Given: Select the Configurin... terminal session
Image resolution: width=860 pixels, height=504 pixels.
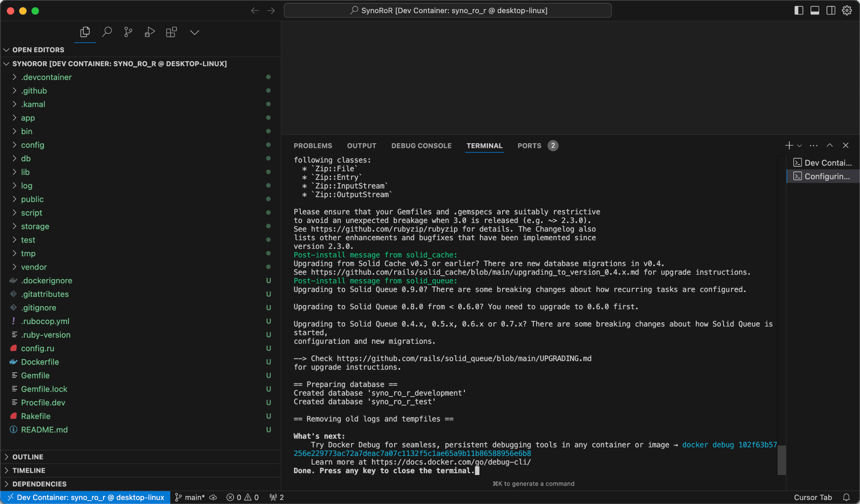Looking at the screenshot, I should click(x=823, y=176).
